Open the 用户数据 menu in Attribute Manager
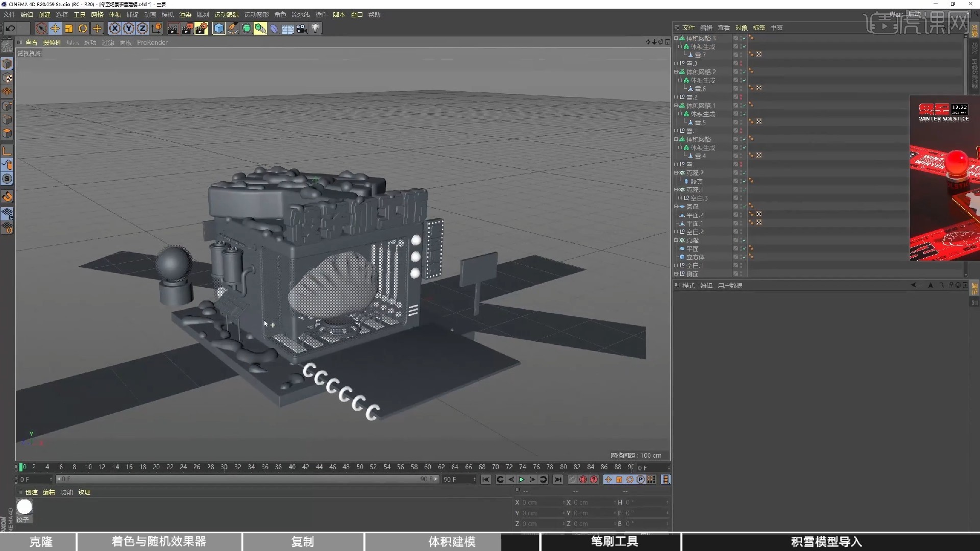This screenshot has width=980, height=551. coord(730,286)
